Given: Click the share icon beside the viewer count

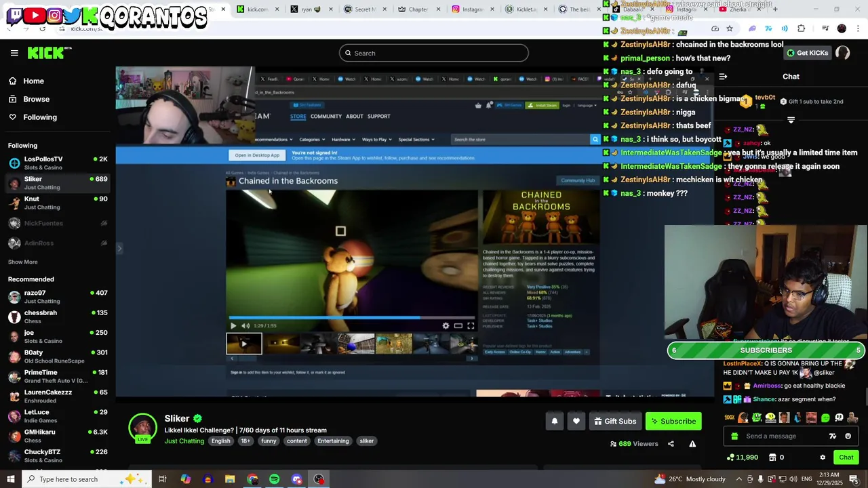Looking at the screenshot, I should tap(671, 444).
